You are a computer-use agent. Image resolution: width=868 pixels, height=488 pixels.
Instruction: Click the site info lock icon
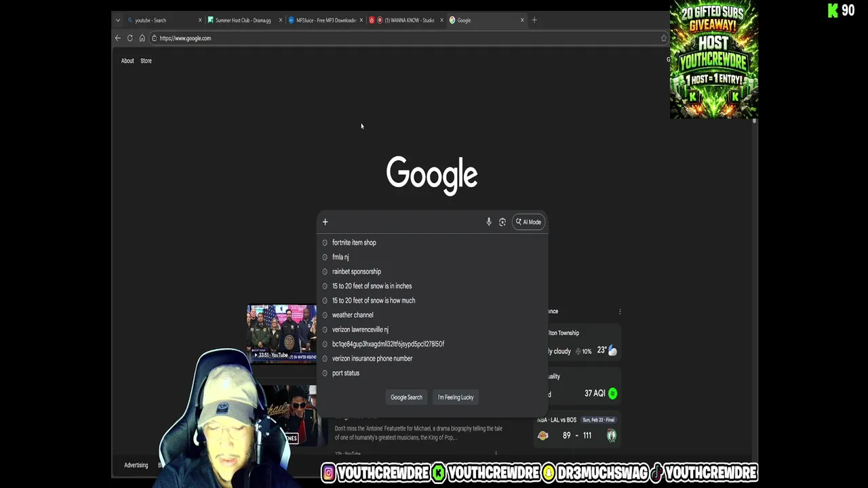click(155, 38)
